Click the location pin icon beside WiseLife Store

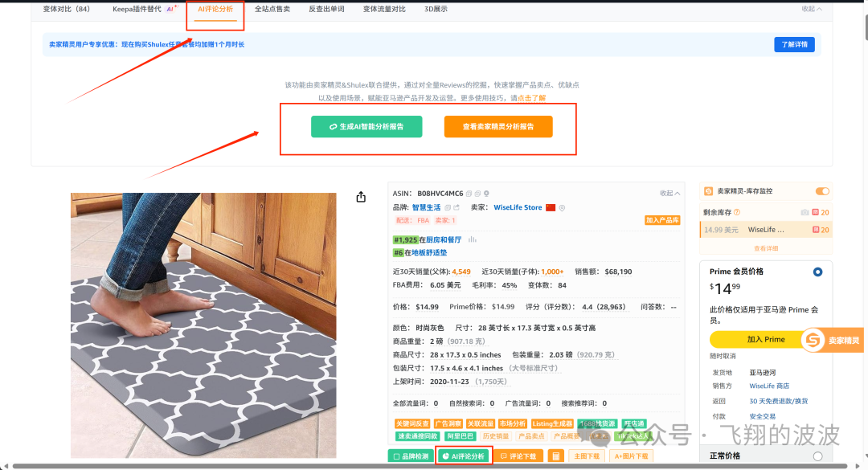pos(562,207)
